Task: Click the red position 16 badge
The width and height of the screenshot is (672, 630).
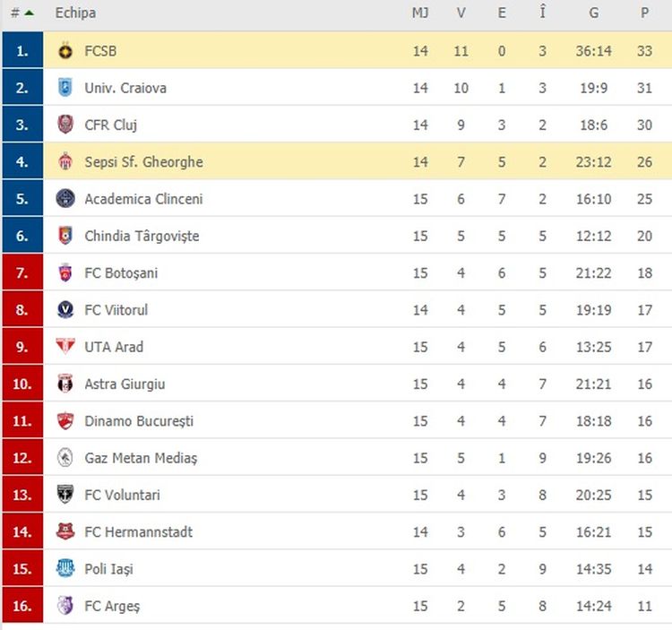Action: click(x=22, y=606)
